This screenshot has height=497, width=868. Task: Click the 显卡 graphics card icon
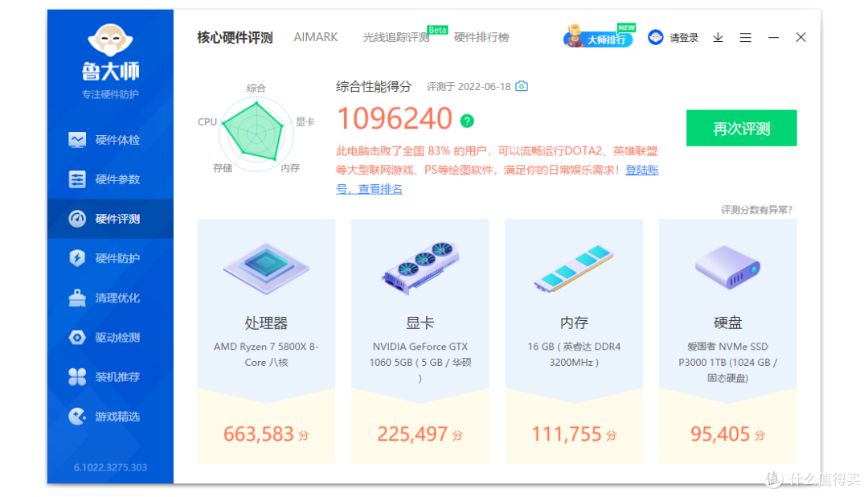coord(420,267)
